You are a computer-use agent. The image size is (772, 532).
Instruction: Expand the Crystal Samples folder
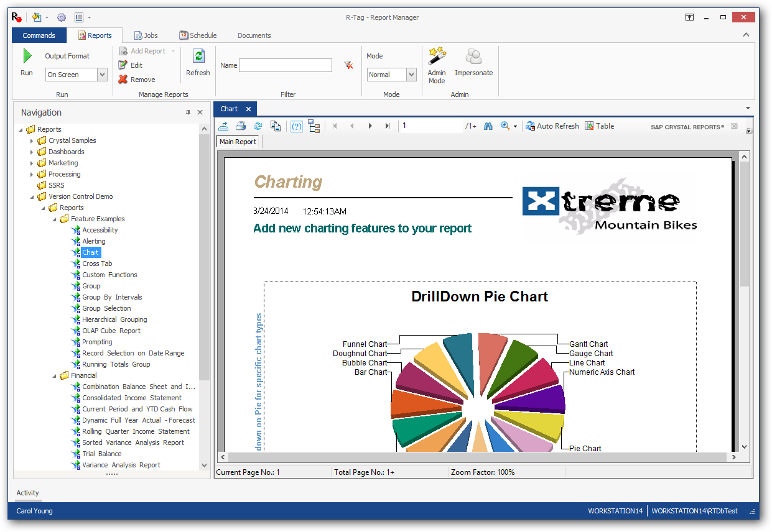pyautogui.click(x=32, y=141)
